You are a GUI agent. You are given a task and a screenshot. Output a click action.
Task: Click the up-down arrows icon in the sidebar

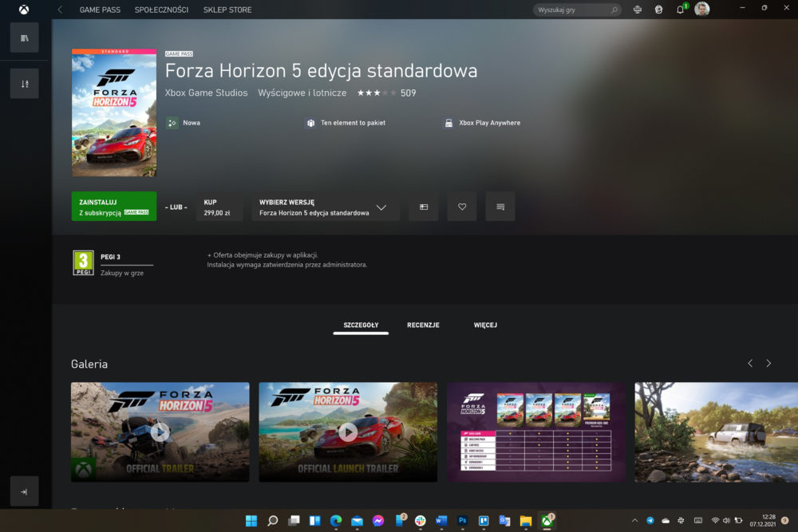(25, 84)
